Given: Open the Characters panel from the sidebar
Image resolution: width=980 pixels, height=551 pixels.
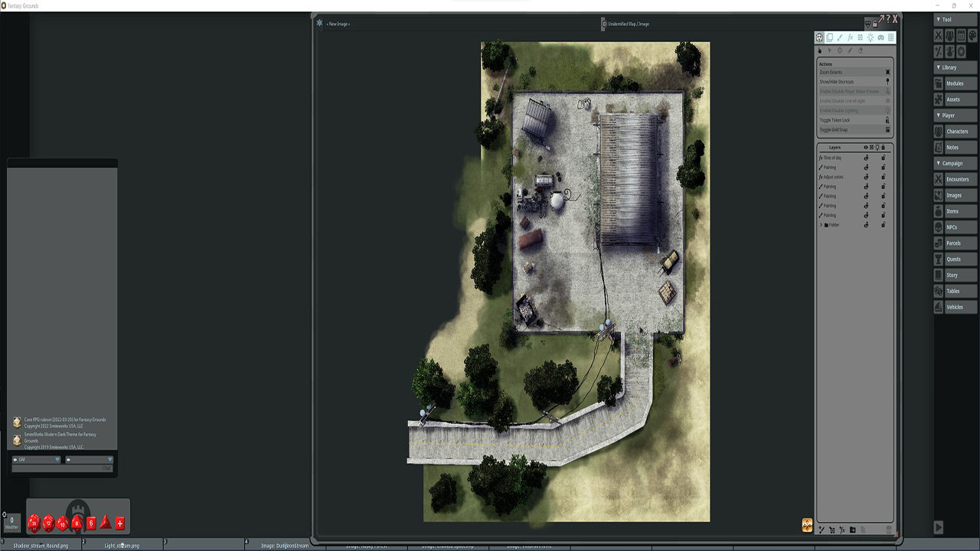Looking at the screenshot, I should tap(955, 131).
